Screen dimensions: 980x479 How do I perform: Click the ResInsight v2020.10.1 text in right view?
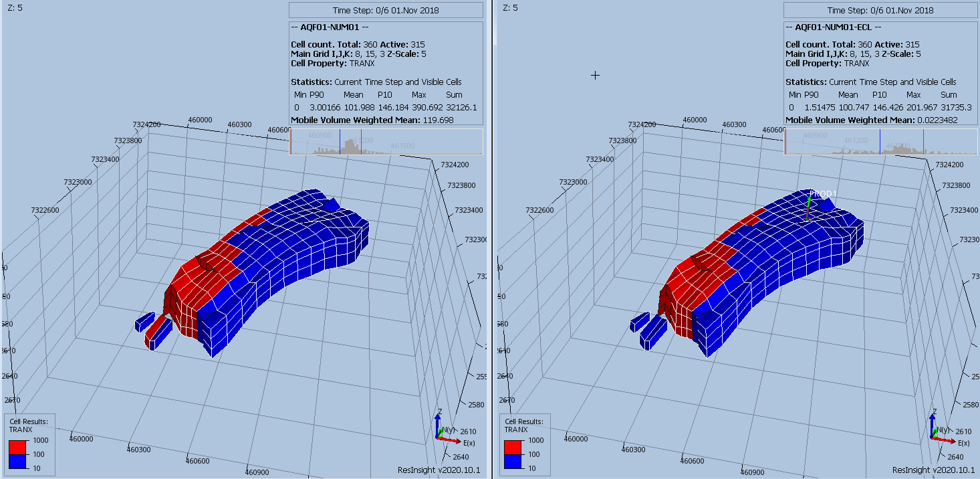933,469
